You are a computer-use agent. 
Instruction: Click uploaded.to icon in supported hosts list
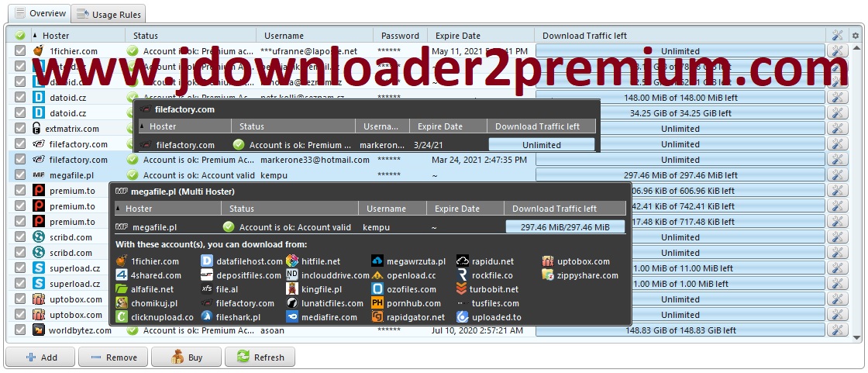point(463,318)
